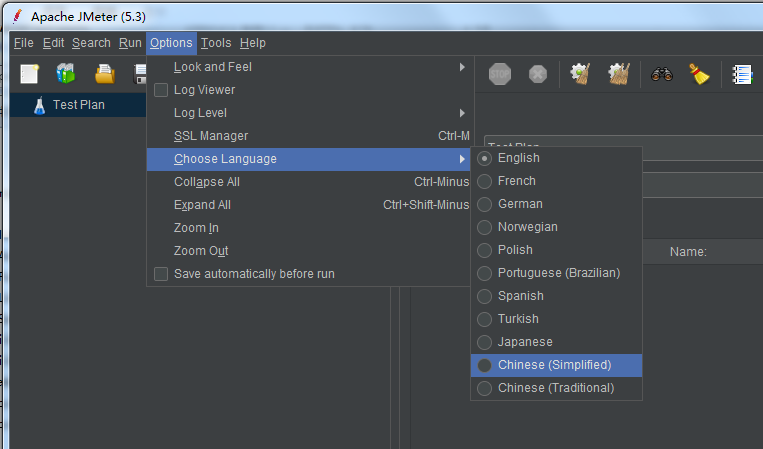This screenshot has height=449, width=763.
Task: Close the Options menu
Action: [x=171, y=43]
